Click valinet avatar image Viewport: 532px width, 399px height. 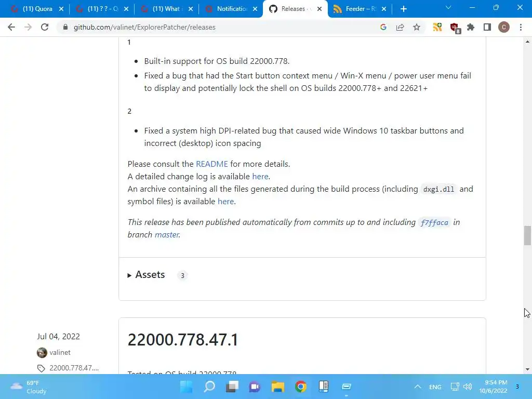pyautogui.click(x=42, y=353)
